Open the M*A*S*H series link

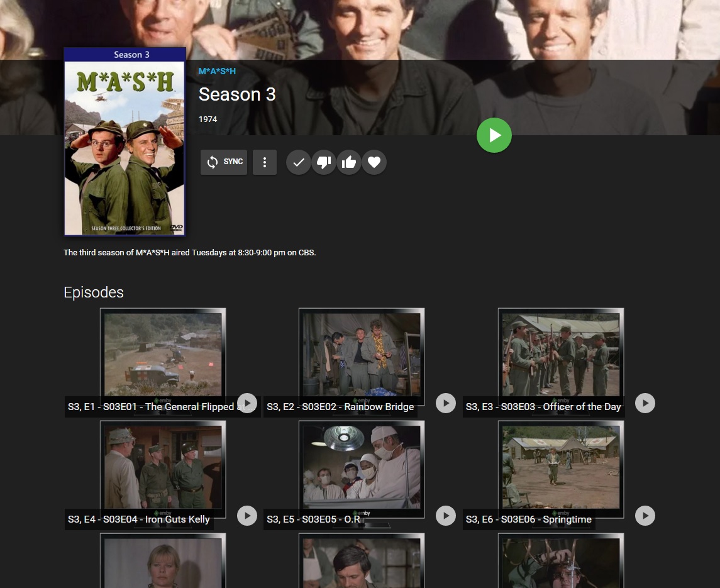[x=217, y=71]
